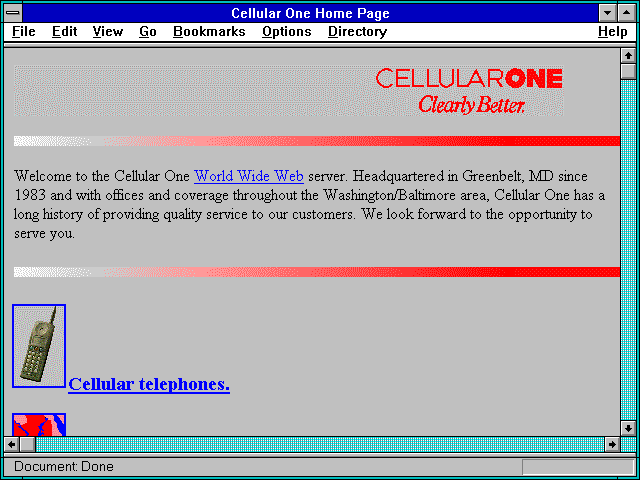Open the Cellular telephones link
The image size is (640, 480).
(x=149, y=384)
